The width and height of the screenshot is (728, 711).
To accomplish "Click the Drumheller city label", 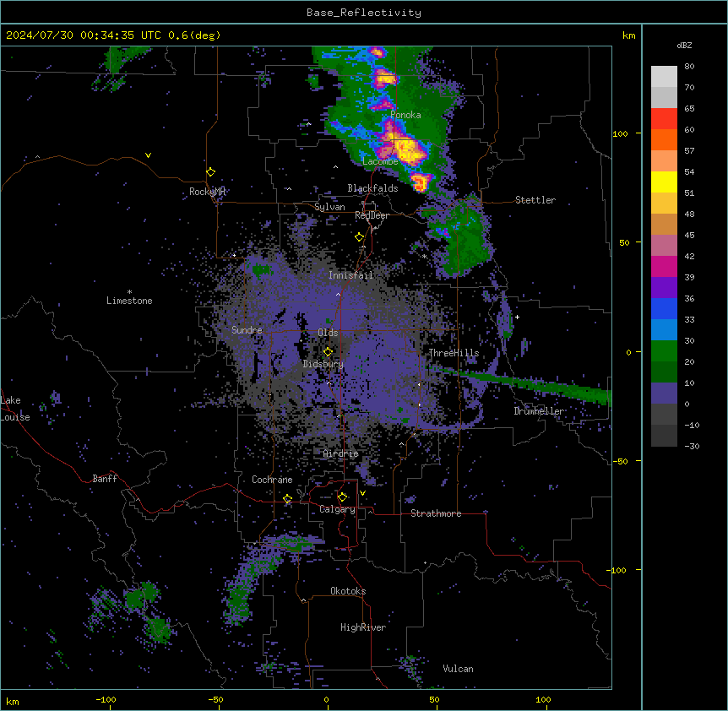I will tap(539, 411).
